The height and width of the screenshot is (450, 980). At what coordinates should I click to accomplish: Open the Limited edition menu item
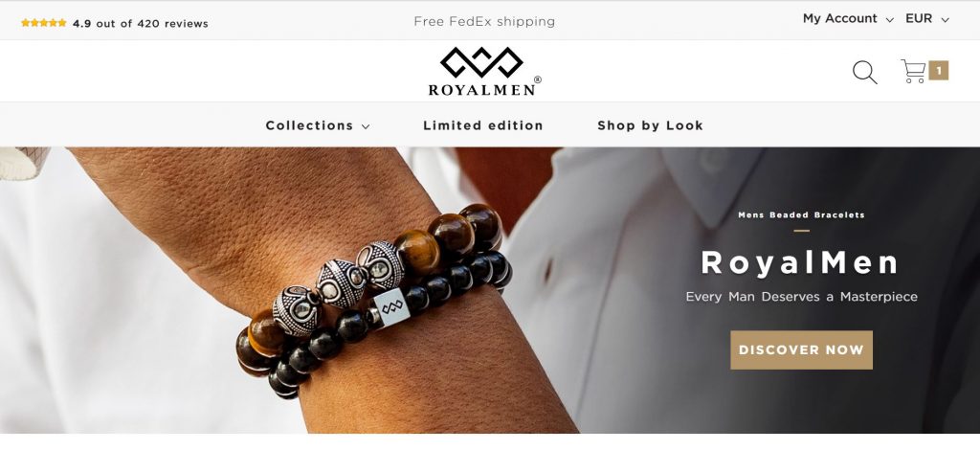(483, 125)
